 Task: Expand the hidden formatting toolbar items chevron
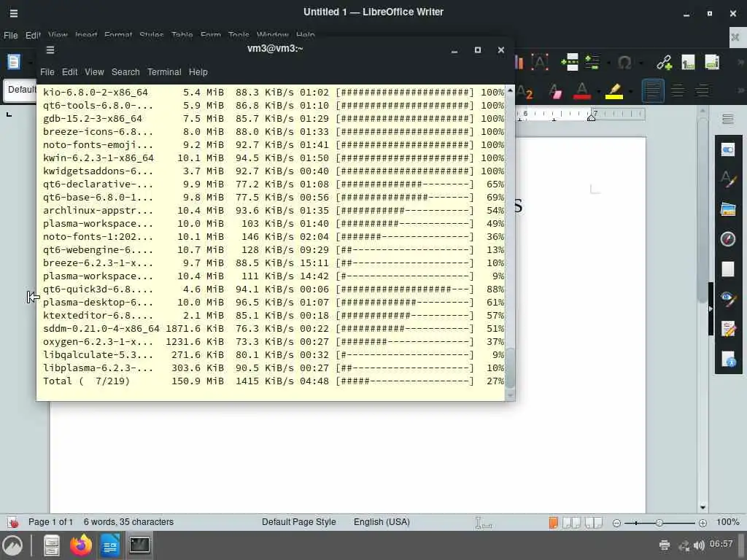pyautogui.click(x=741, y=90)
